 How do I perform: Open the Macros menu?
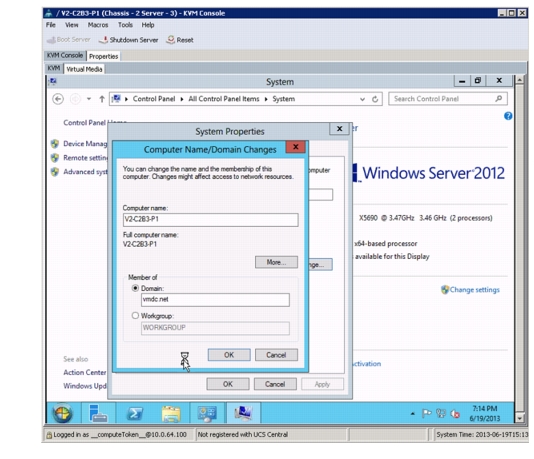(x=98, y=25)
